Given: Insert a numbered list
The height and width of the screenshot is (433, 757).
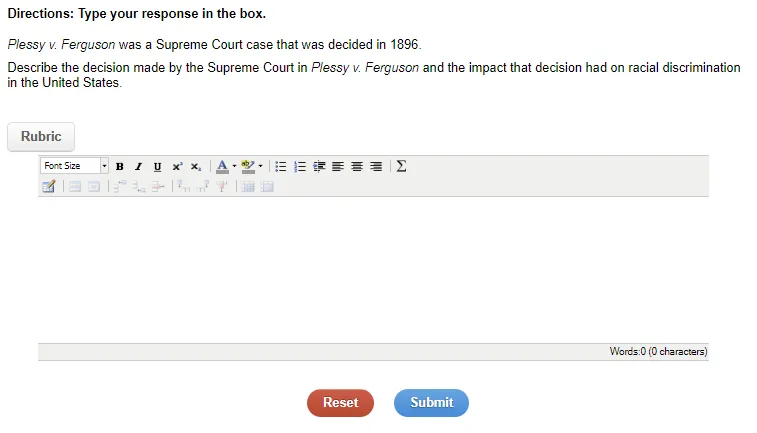Looking at the screenshot, I should click(300, 167).
